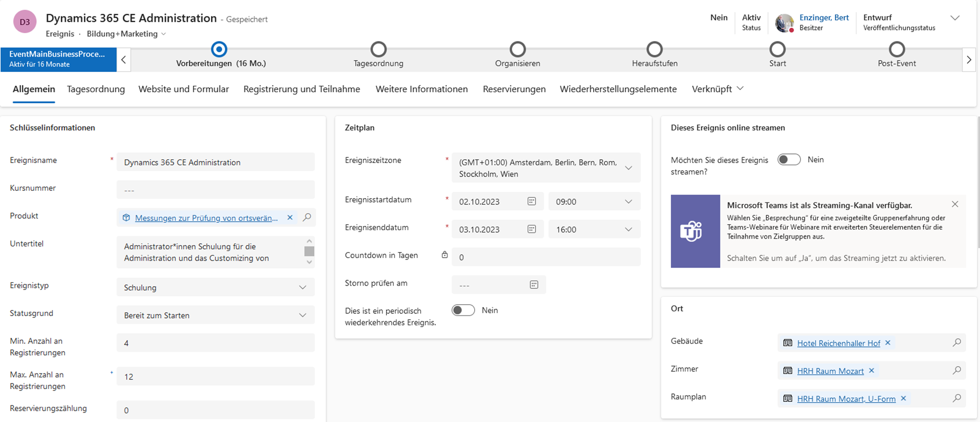Click the Ereignisname input field
The width and height of the screenshot is (980, 422).
coord(215,162)
